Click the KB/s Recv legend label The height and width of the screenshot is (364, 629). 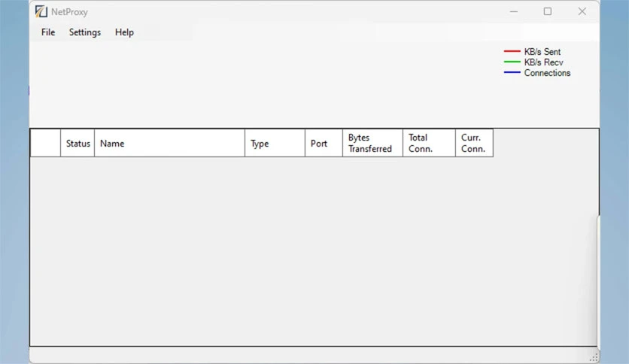coord(543,62)
